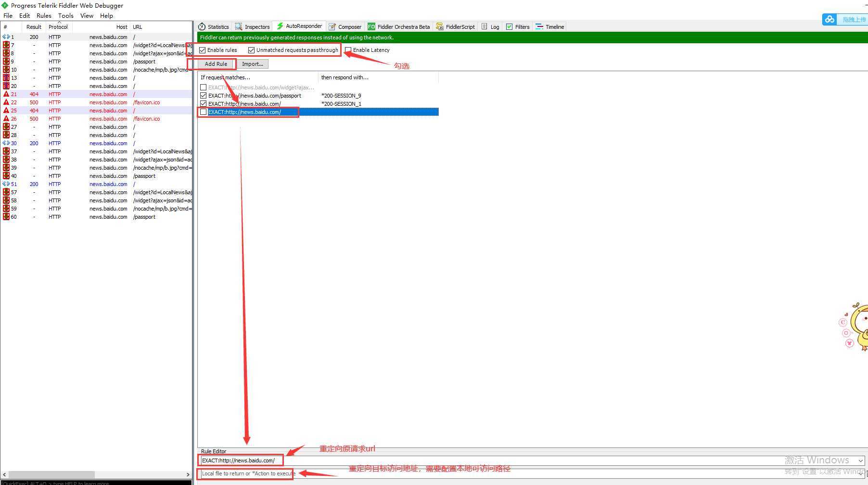The image size is (868, 485).
Task: Open the Statistics tab
Action: pos(214,27)
